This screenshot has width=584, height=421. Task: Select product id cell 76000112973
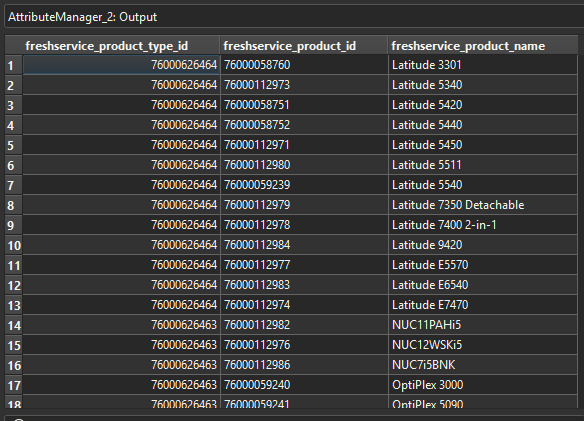point(304,85)
